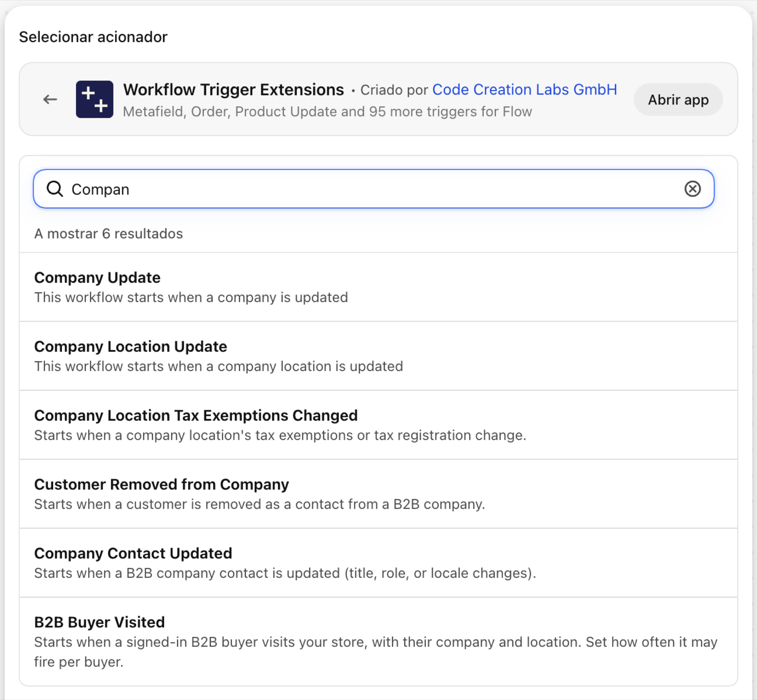Choose Company Location Tax Exemptions Changed trigger
757x700 pixels.
[378, 425]
